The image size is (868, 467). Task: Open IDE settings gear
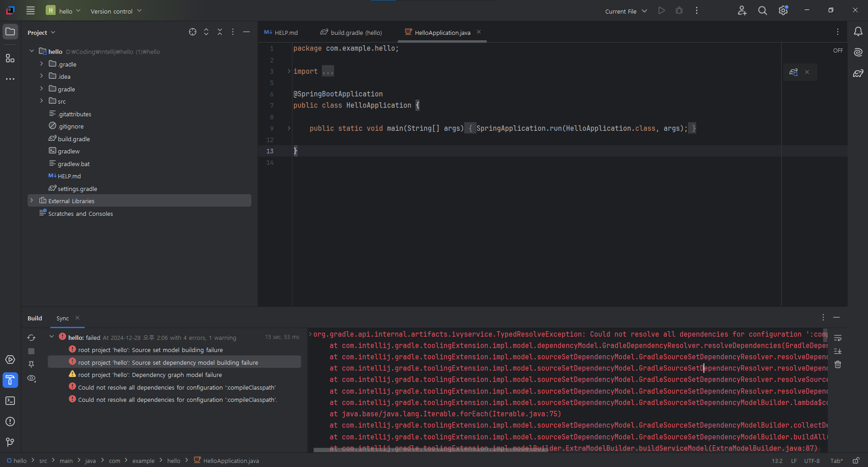tap(783, 10)
